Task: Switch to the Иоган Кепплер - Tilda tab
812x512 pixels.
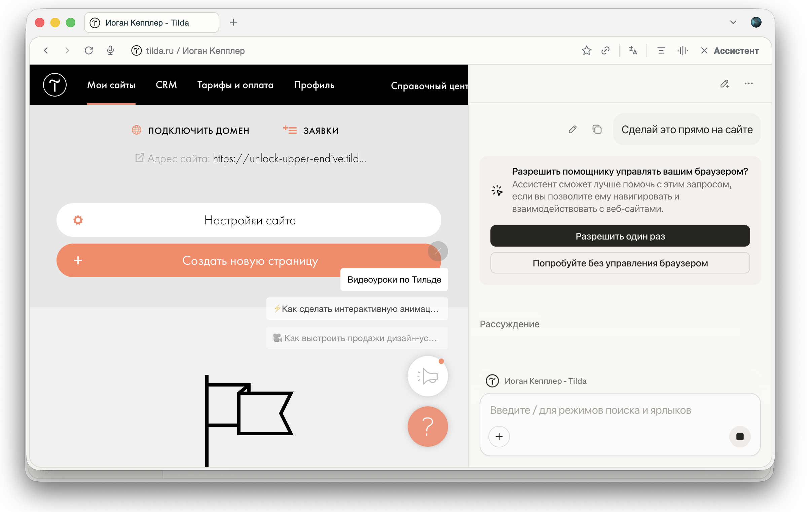Action: click(x=152, y=23)
